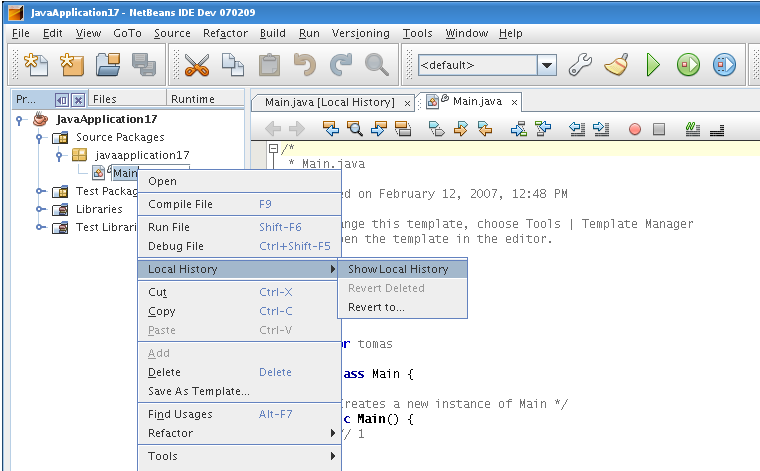Click the editor Forward navigation arrow
This screenshot has width=760, height=471.
(297, 129)
